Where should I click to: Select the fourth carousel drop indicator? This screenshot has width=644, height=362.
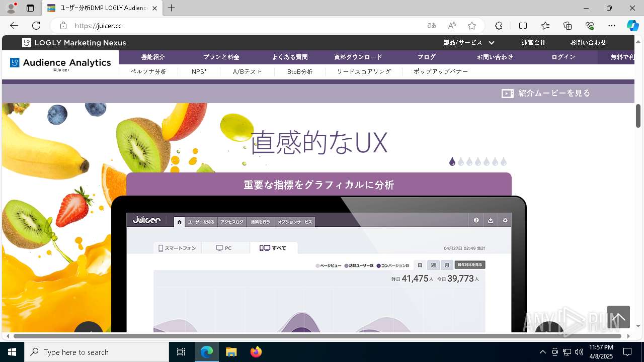pos(478,161)
